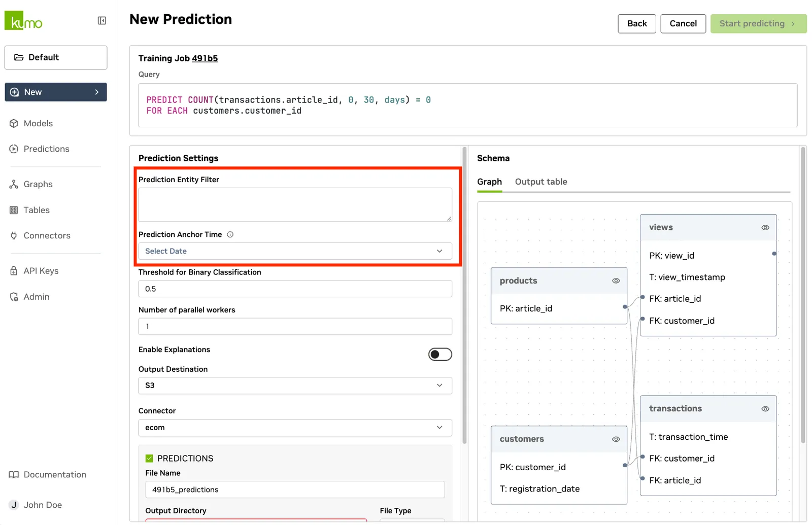Switch to the Output table tab
812x525 pixels.
541,182
